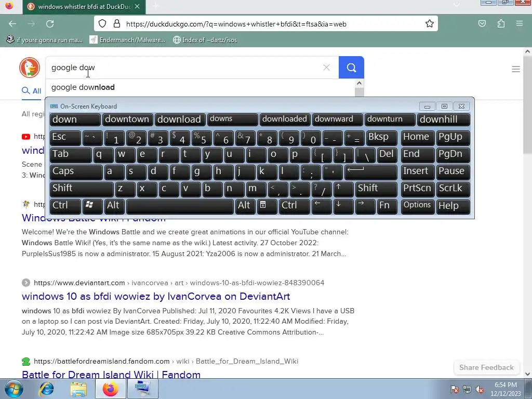Image resolution: width=532 pixels, height=399 pixels.
Task: Reload the page with the refresh icon
Action: click(x=50, y=24)
